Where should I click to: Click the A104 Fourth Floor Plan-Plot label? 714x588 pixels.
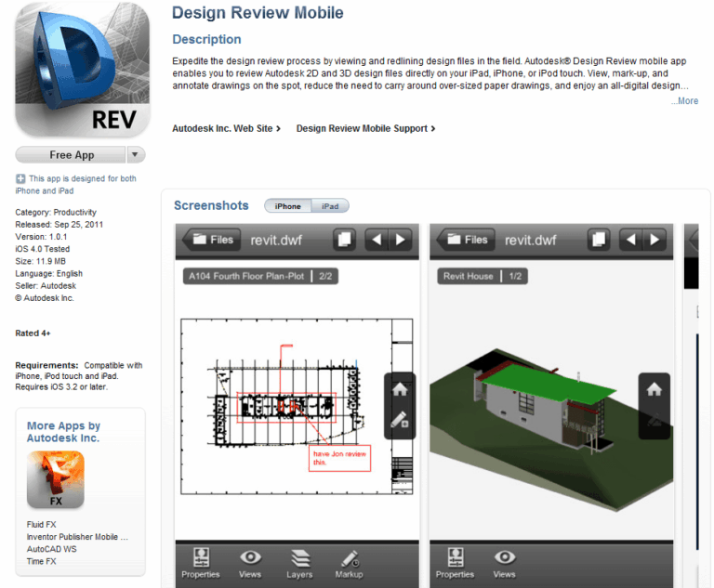click(260, 276)
